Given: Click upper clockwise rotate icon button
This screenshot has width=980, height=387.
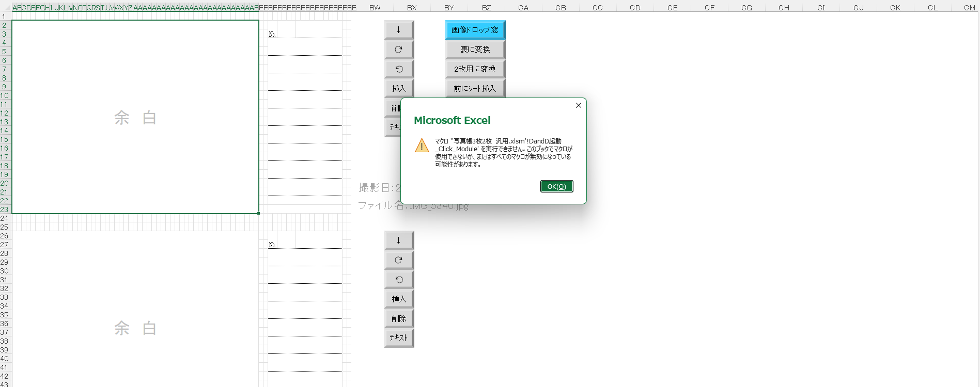Looking at the screenshot, I should pos(398,50).
